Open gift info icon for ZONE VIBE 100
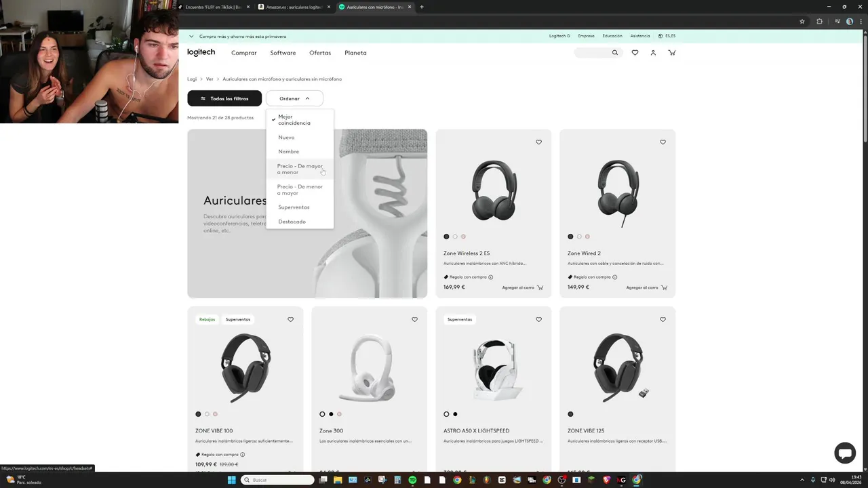 pyautogui.click(x=243, y=455)
